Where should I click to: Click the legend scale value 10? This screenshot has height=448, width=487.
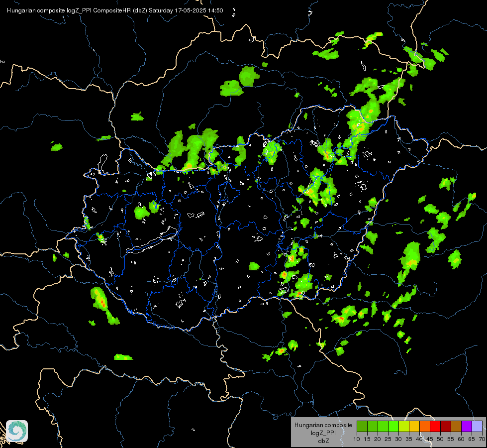(357, 439)
